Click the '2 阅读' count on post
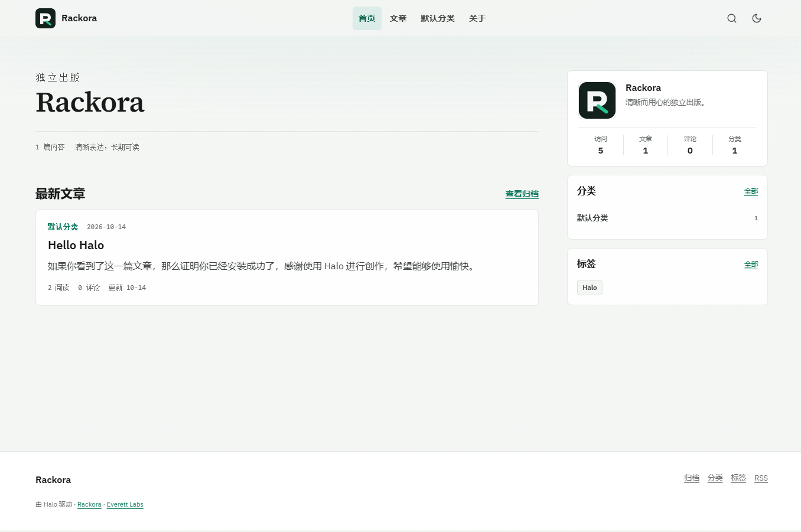The width and height of the screenshot is (801, 532). (58, 288)
